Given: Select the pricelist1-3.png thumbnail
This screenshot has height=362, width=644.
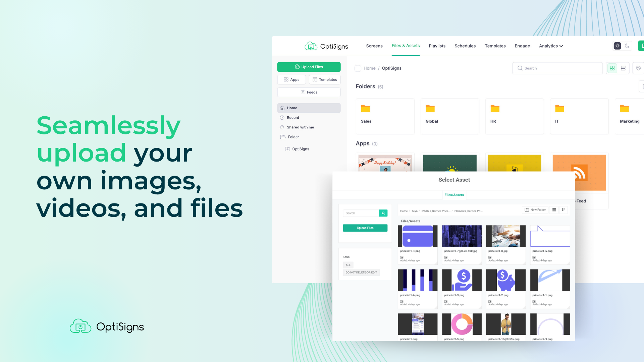Looking at the screenshot, I should click(462, 280).
